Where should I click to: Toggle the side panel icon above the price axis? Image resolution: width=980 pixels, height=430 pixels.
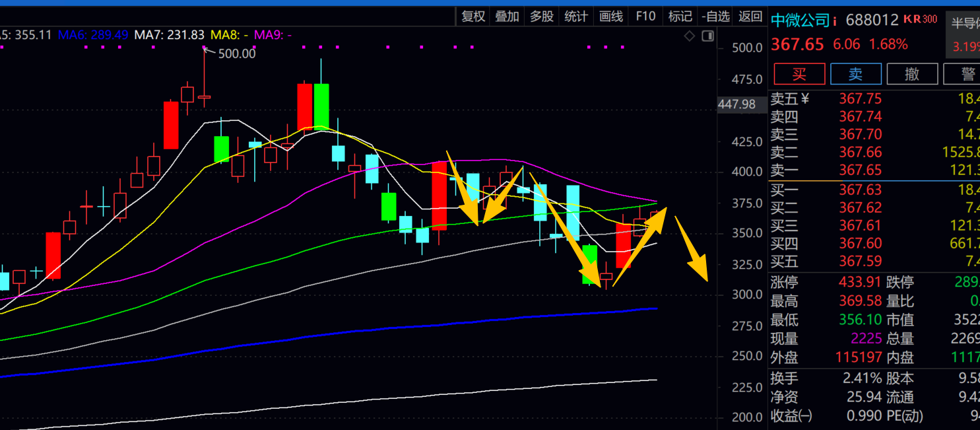click(708, 36)
